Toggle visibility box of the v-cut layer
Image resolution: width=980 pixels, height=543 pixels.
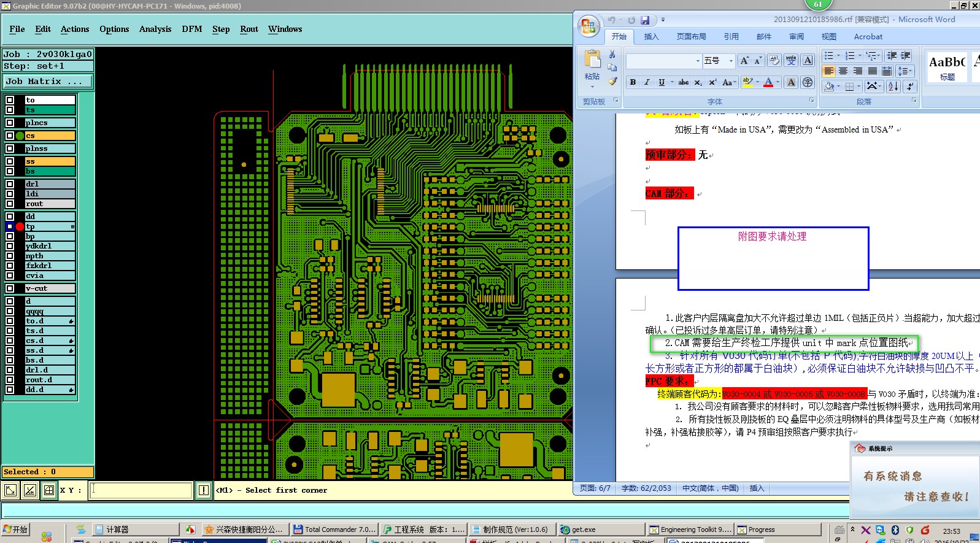tap(10, 288)
